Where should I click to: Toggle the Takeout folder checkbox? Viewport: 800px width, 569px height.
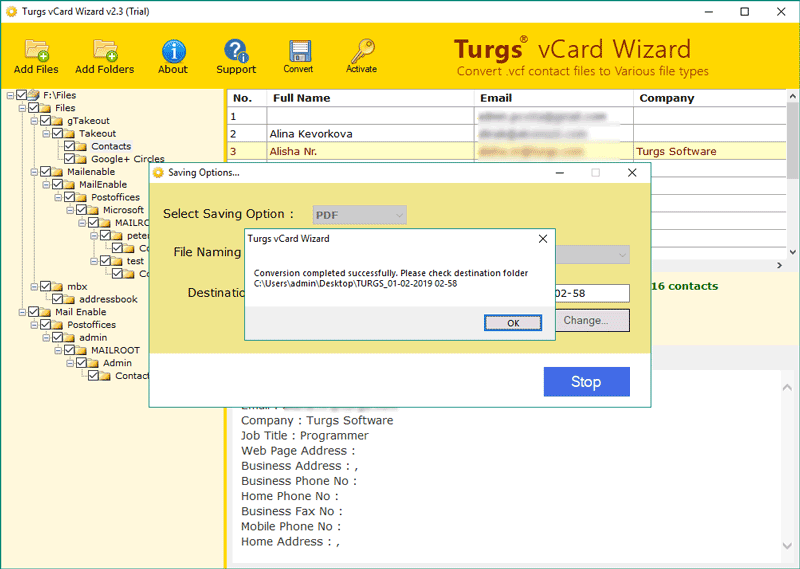click(57, 133)
